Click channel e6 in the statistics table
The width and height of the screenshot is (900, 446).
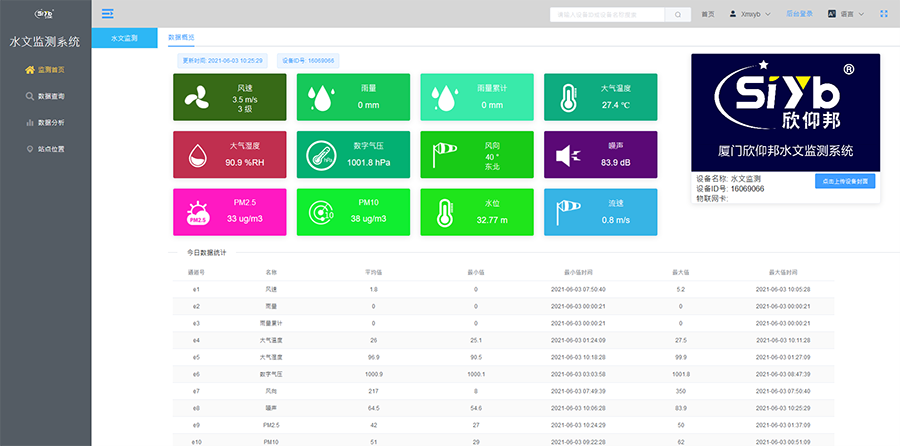pyautogui.click(x=197, y=374)
